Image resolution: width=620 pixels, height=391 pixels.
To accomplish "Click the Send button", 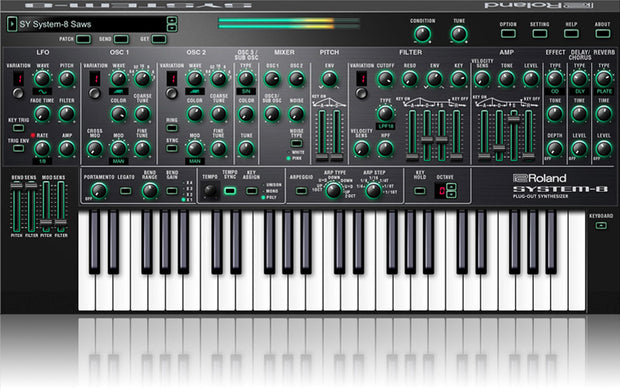I will pos(121,39).
